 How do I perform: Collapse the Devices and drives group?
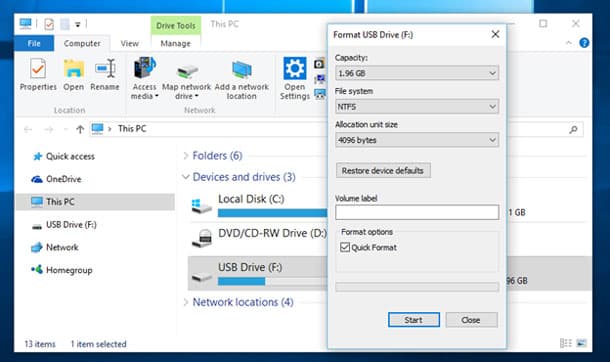(186, 177)
